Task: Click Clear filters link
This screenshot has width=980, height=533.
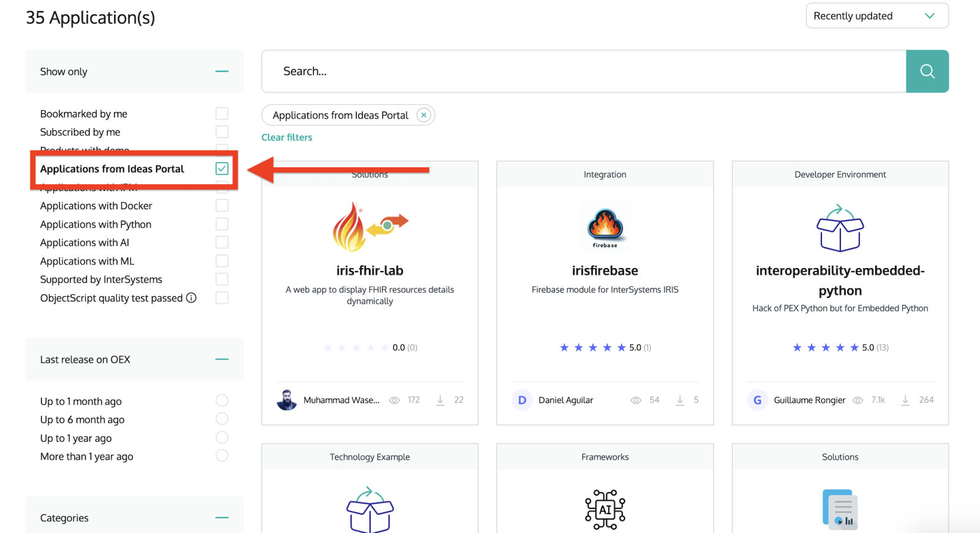Action: 287,138
